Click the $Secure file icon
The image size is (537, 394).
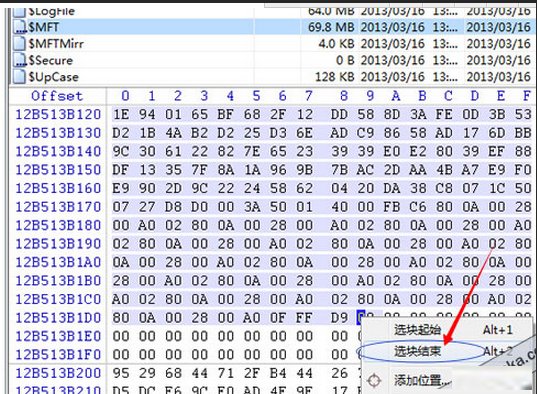(x=20, y=60)
